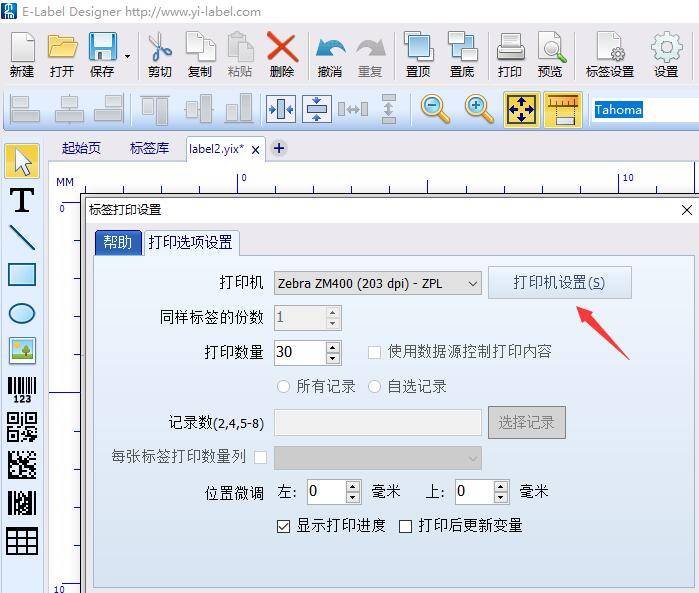Click 打印机设置(S) button

(559, 282)
